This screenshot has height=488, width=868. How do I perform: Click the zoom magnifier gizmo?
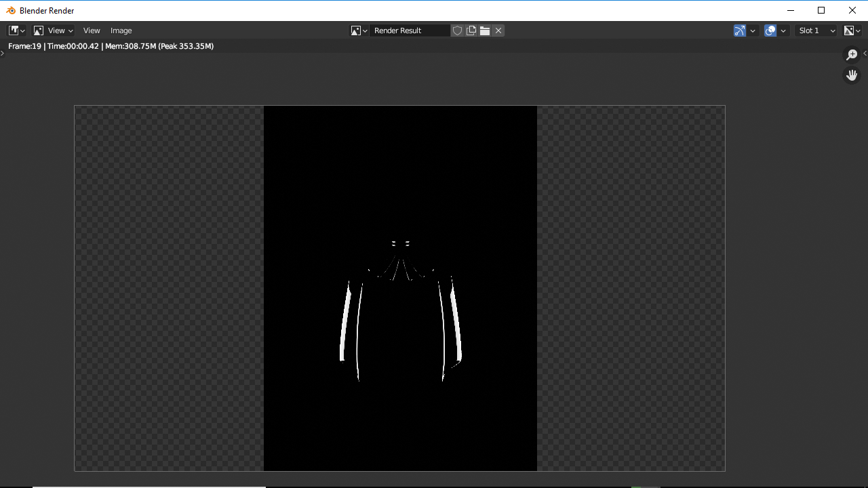852,55
